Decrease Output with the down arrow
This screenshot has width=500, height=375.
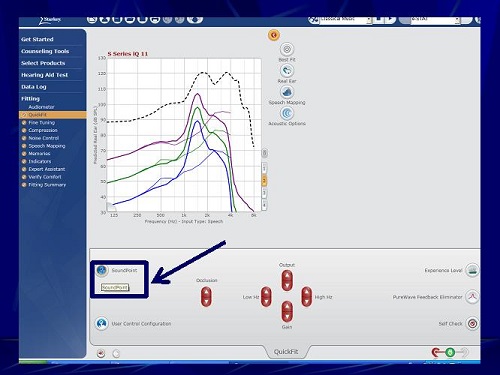point(287,285)
